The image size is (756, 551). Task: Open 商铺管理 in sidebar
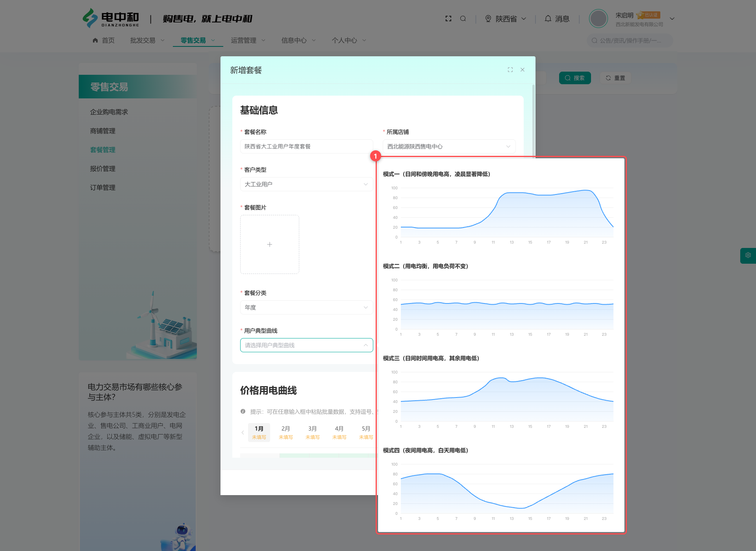click(x=103, y=131)
